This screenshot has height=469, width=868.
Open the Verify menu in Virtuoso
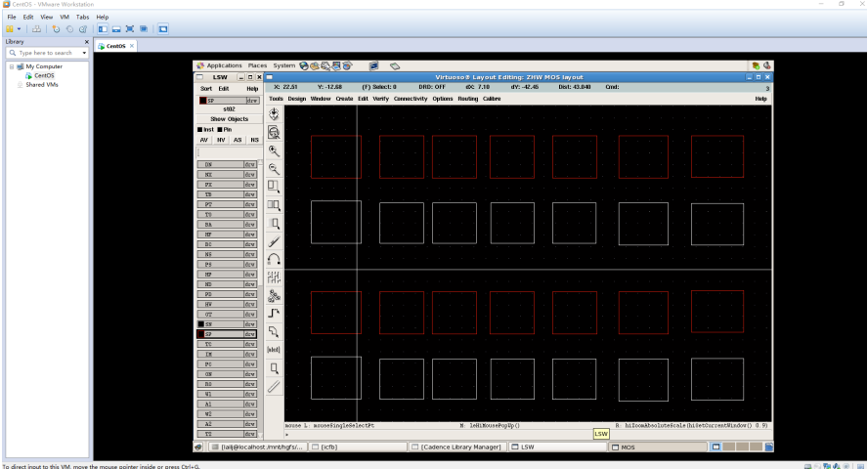click(381, 99)
